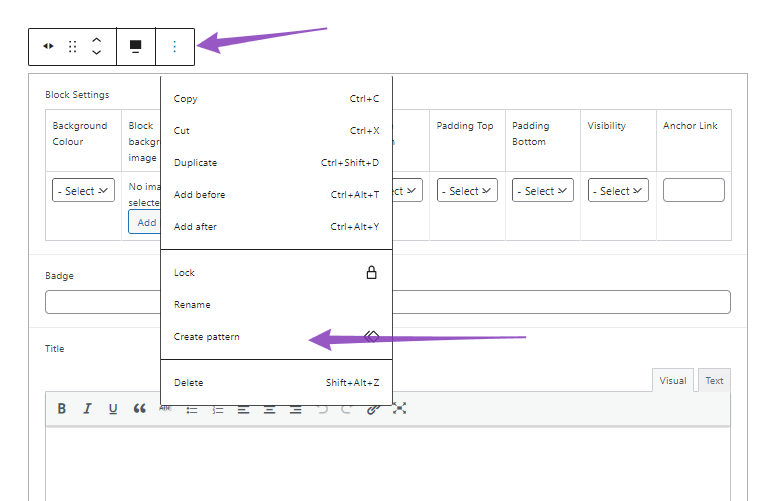Open the Background Colour select dropdown
Image resolution: width=768 pixels, height=501 pixels.
pos(84,190)
